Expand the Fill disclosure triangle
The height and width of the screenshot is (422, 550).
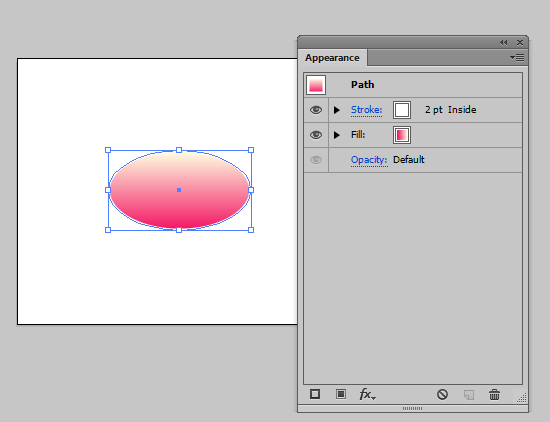click(337, 135)
